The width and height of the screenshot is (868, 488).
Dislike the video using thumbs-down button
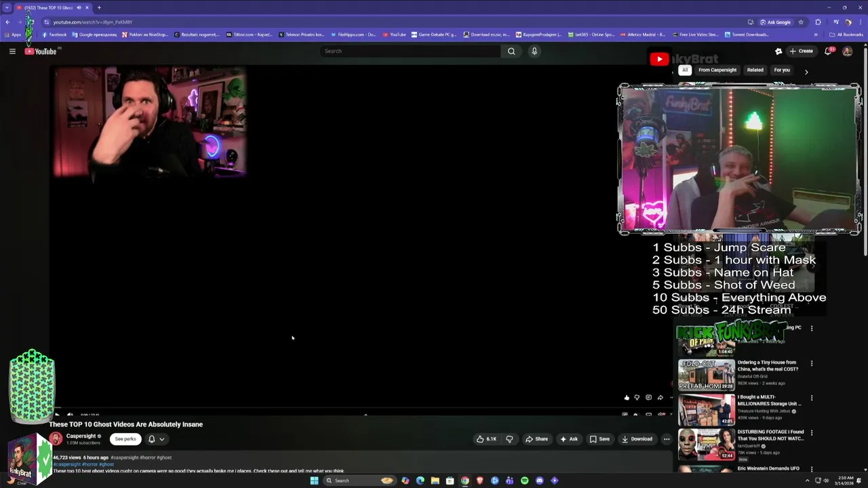point(509,439)
